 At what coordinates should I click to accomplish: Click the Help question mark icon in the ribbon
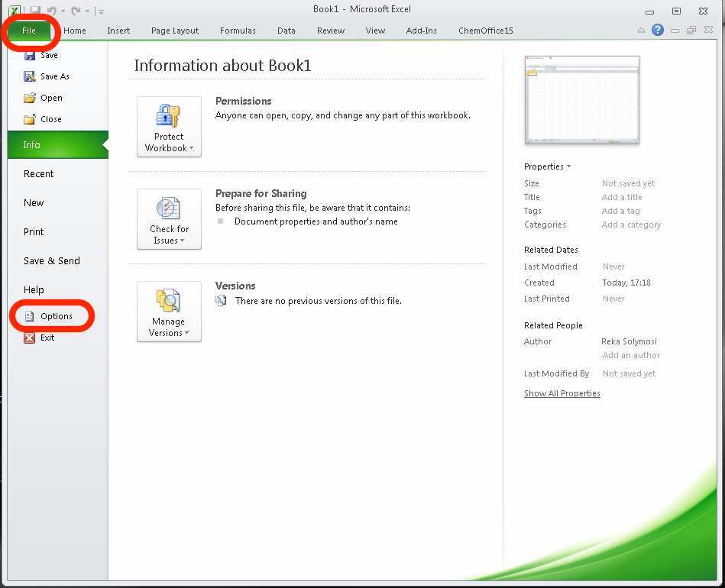click(x=658, y=31)
